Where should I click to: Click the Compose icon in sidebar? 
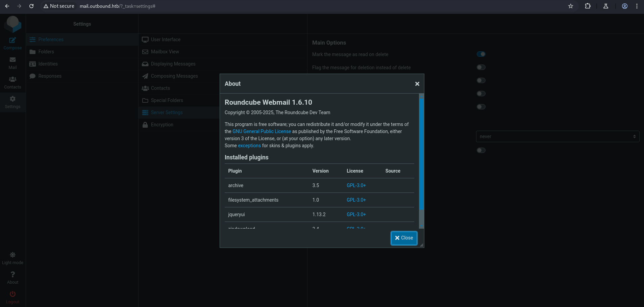pos(13,41)
